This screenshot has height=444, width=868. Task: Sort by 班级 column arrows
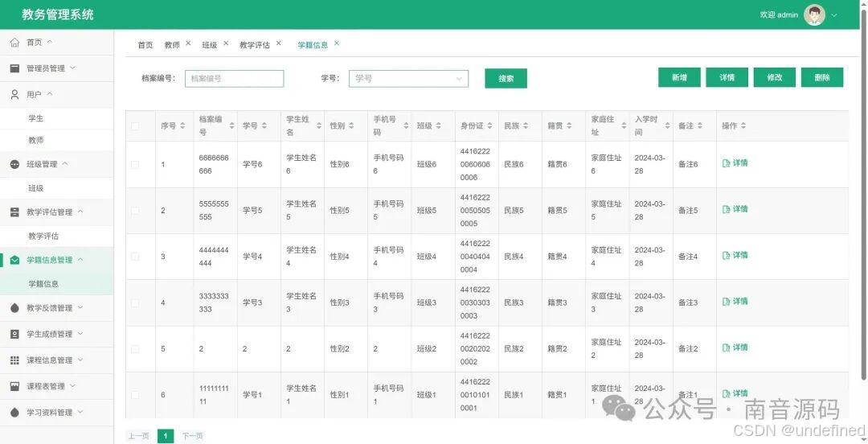[x=439, y=125]
